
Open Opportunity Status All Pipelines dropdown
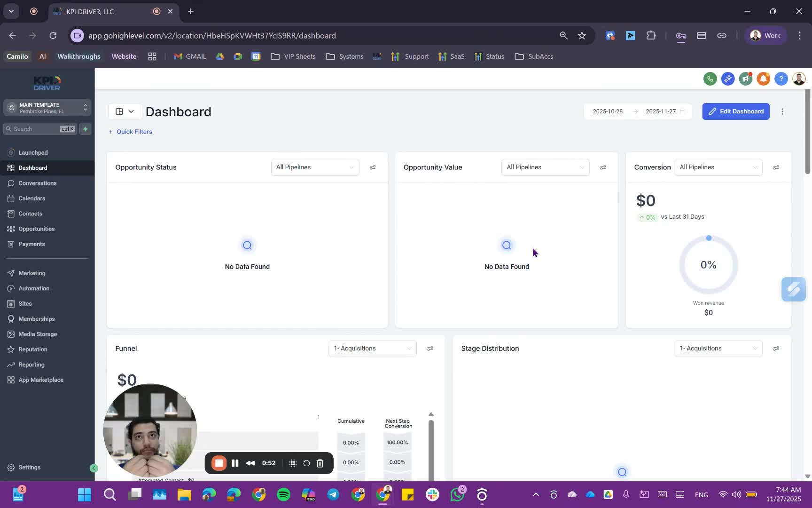(x=315, y=167)
